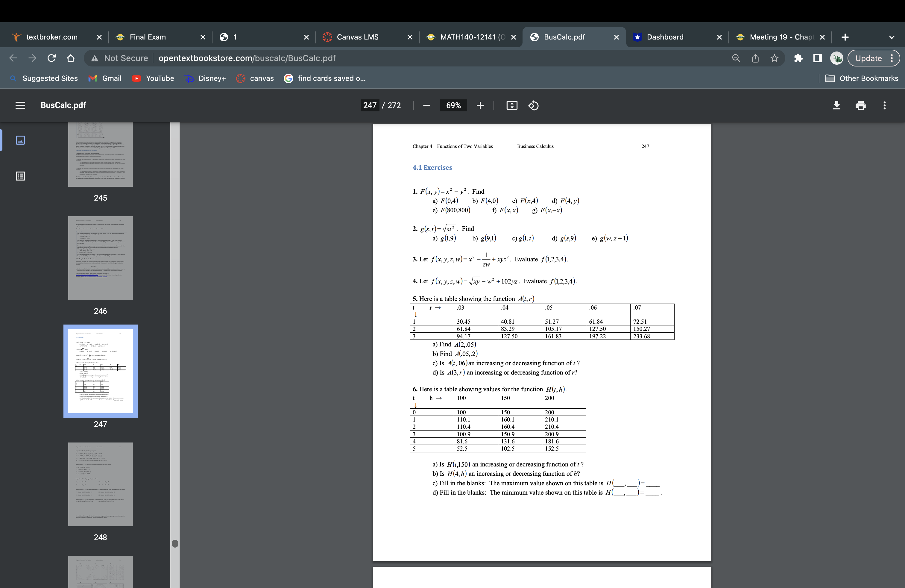Click the Update button
This screenshot has width=905, height=588.
(x=869, y=58)
